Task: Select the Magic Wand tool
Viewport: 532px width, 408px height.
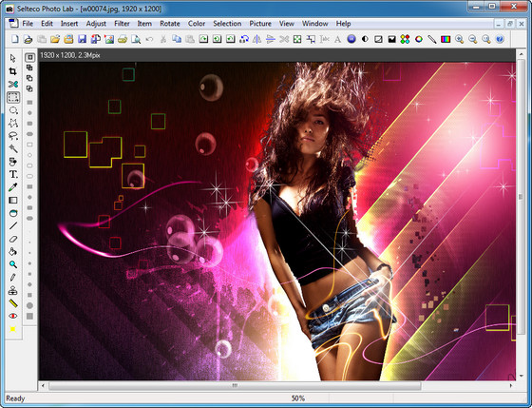Action: click(x=13, y=148)
